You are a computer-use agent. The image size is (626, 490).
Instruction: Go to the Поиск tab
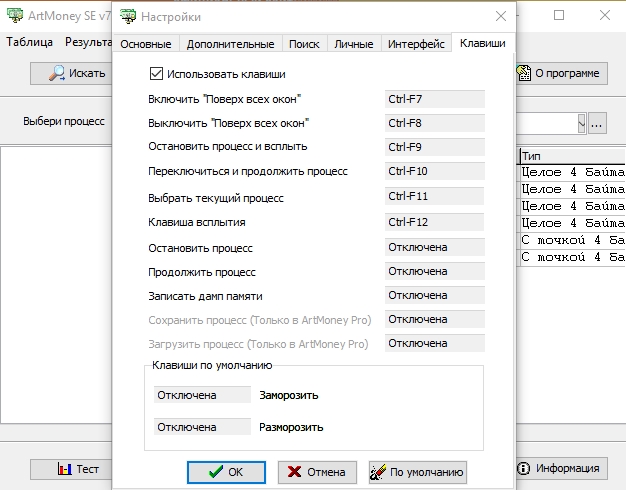tap(304, 44)
